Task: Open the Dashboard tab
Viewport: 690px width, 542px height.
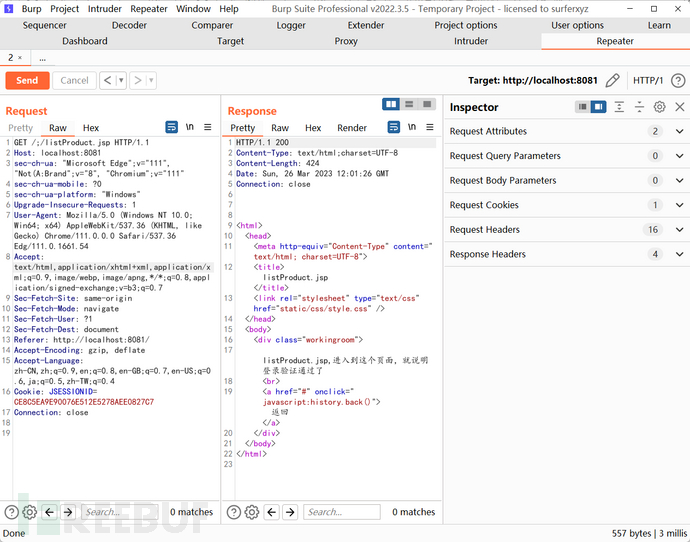Action: point(84,41)
